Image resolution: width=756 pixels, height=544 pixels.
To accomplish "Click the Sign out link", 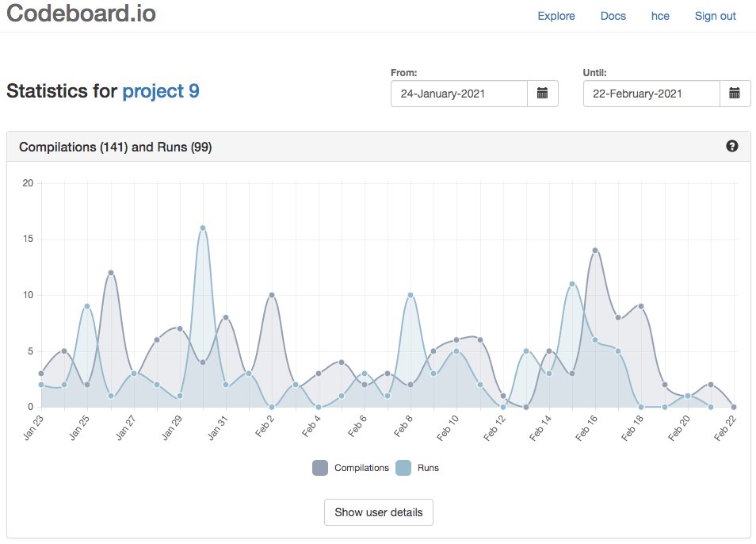I will click(x=715, y=16).
